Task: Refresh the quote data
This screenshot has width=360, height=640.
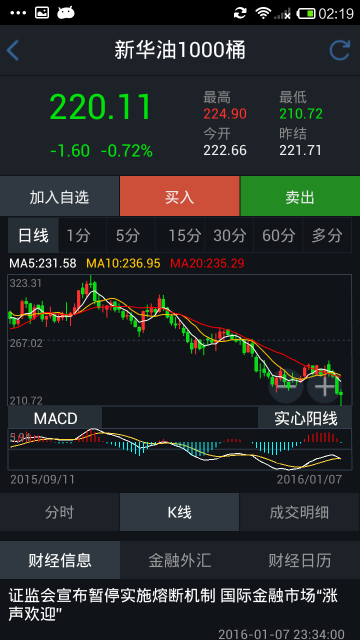Action: click(x=340, y=51)
